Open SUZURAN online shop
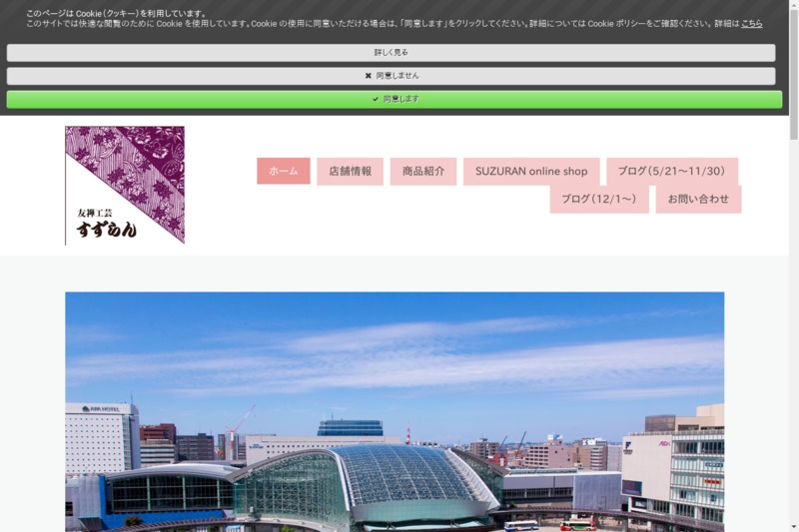799x532 pixels. [531, 172]
